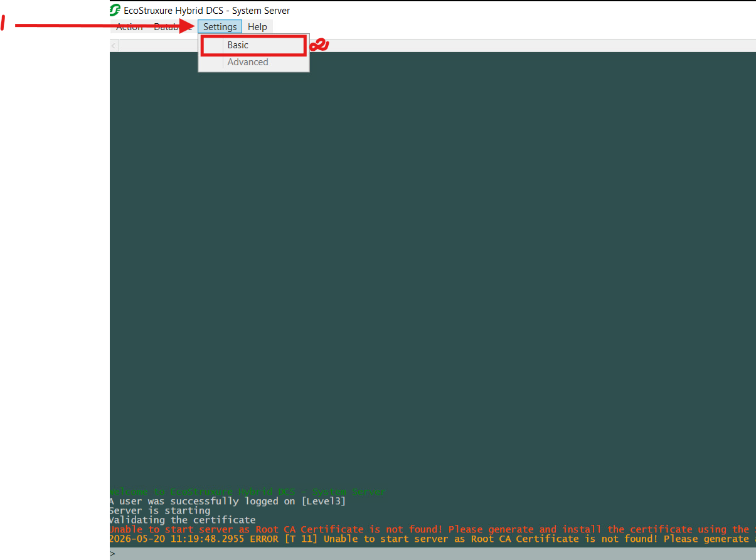
Task: Click the green 'Welcome to EcoStruxure Hybrid DCS' line
Action: tap(247, 492)
